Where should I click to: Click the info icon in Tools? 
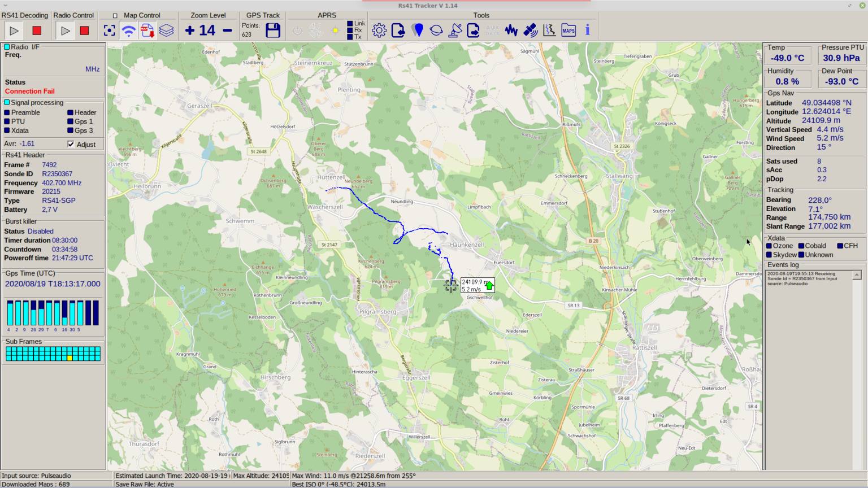click(587, 30)
